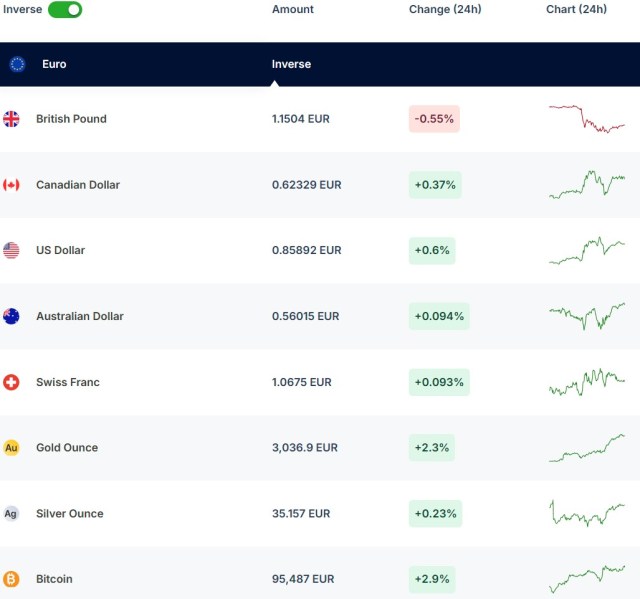This screenshot has width=640, height=599.
Task: Click the British Pound -0.55% change badge
Action: 434,119
